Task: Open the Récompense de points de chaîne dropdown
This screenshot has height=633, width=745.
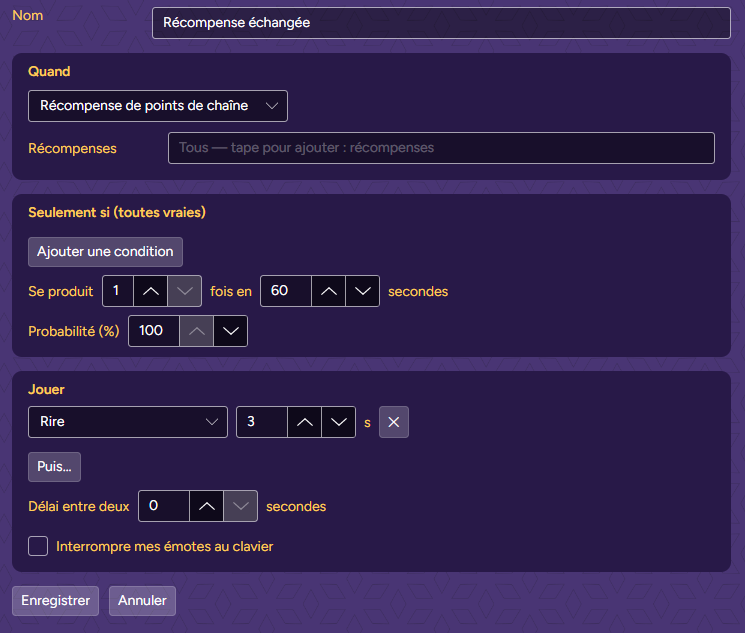Action: [x=158, y=106]
